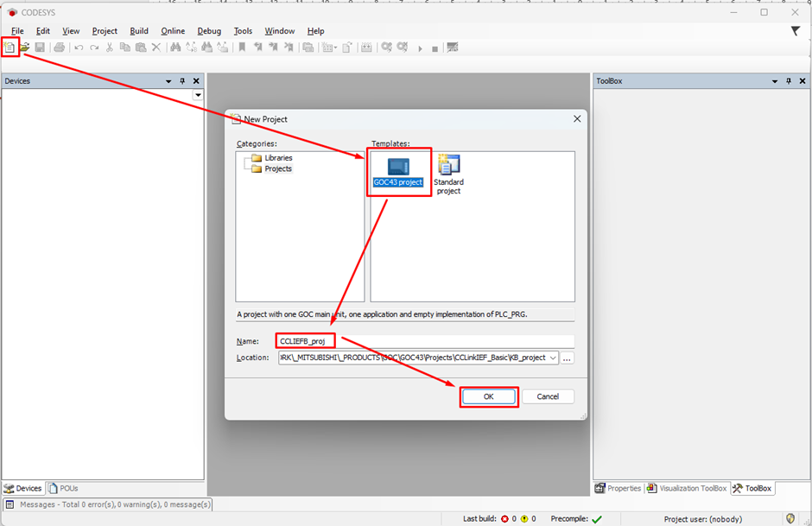812x526 pixels.
Task: Open the File menu
Action: click(17, 31)
